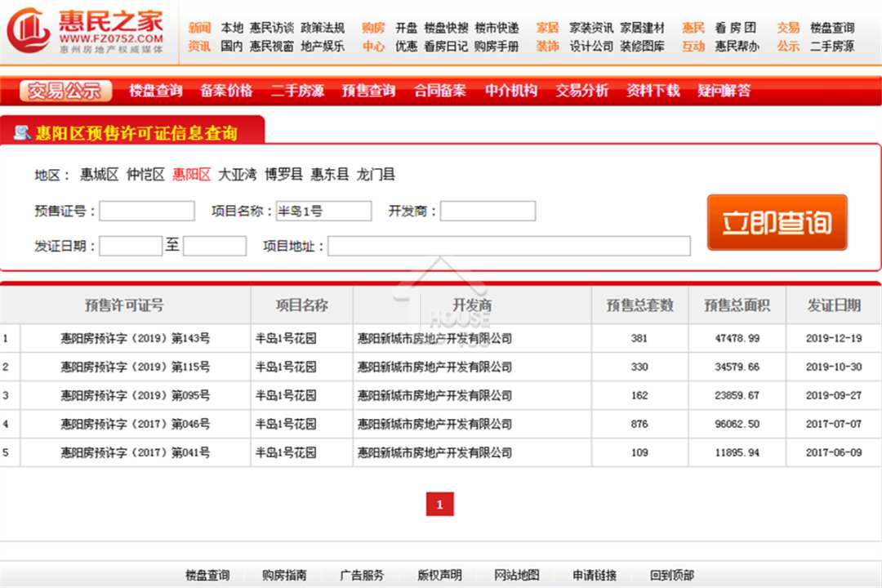Open the header 二手房源 link under 交易公示
Image resolution: width=882 pixels, height=588 pixels.
pos(832,46)
